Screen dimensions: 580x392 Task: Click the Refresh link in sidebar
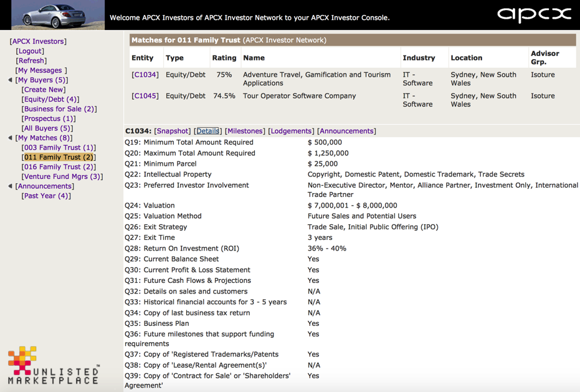[31, 61]
